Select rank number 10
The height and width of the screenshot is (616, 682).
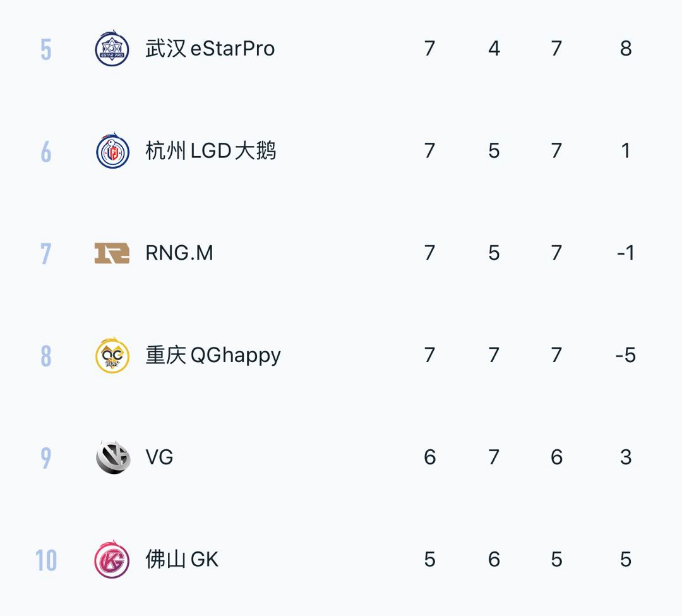click(46, 560)
